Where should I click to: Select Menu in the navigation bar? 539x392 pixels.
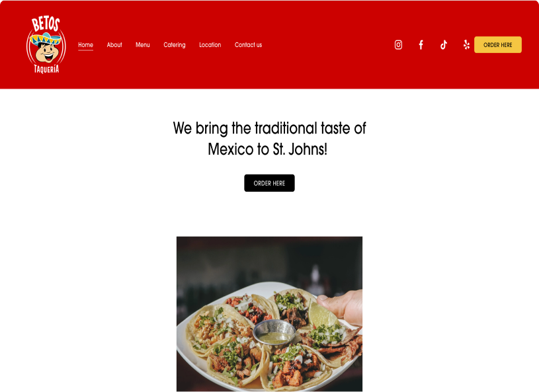[143, 45]
